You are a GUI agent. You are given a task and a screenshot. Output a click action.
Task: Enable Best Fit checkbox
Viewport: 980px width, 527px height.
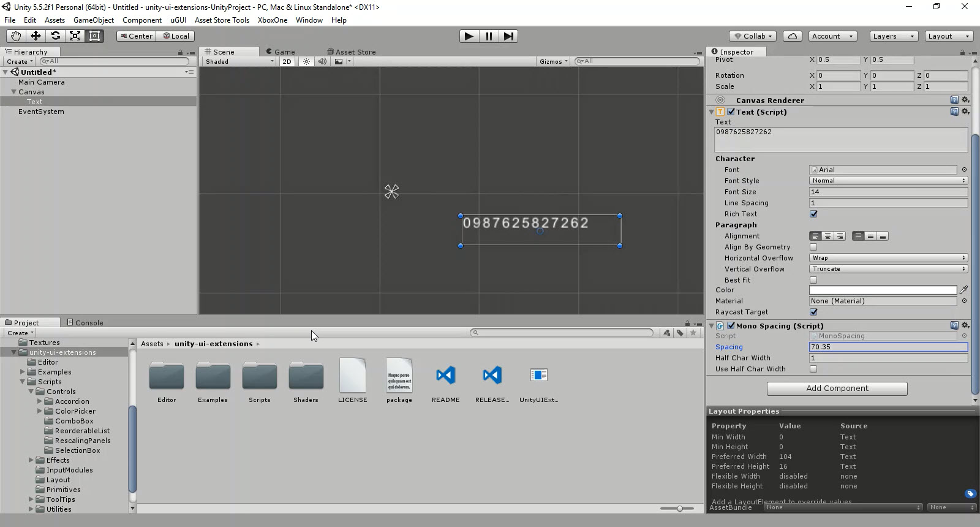coord(813,280)
